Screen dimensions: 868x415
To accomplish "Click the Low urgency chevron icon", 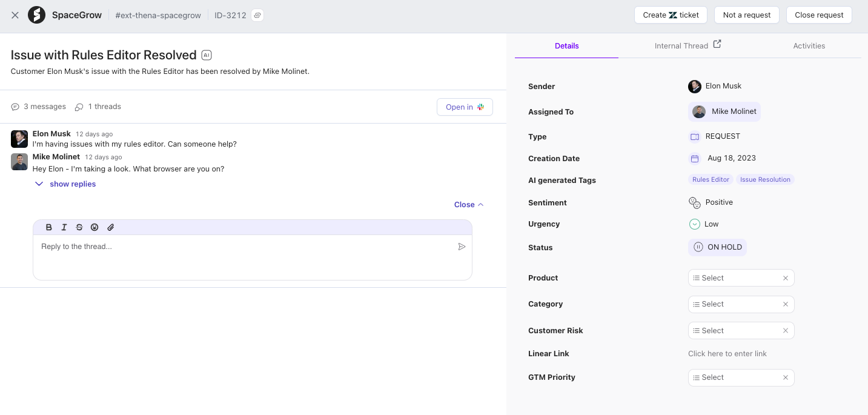I will [695, 224].
